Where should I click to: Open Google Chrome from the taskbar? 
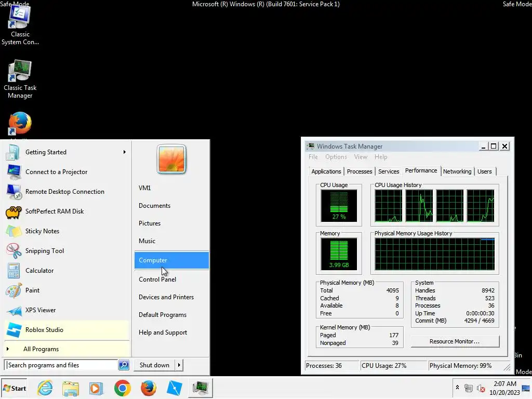[x=123, y=388]
